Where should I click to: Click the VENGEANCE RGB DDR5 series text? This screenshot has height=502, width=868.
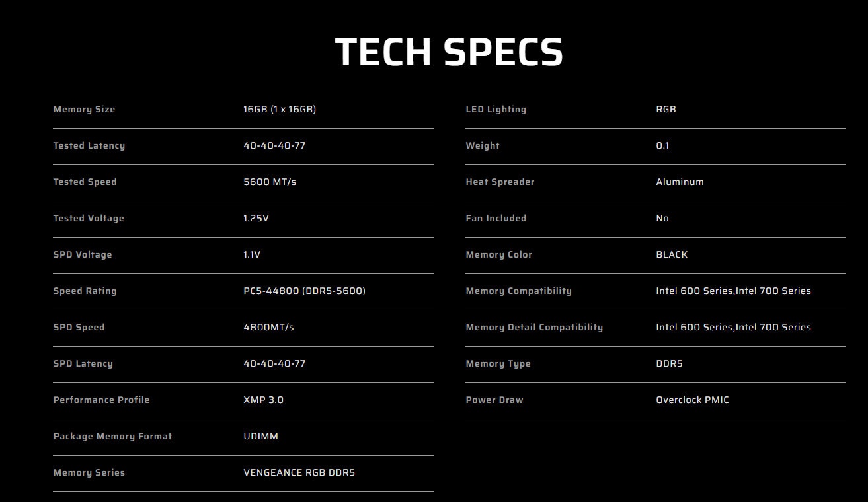299,472
